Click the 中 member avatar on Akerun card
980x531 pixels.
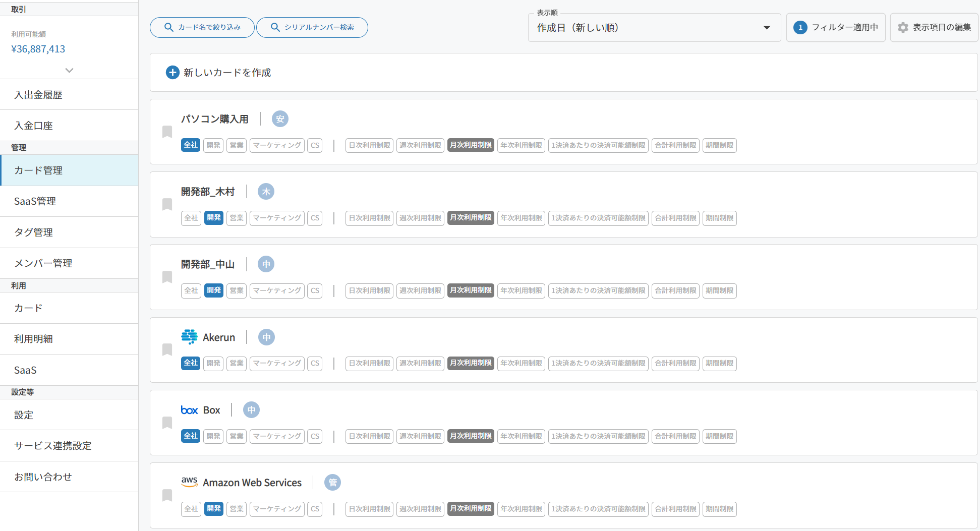tap(266, 337)
